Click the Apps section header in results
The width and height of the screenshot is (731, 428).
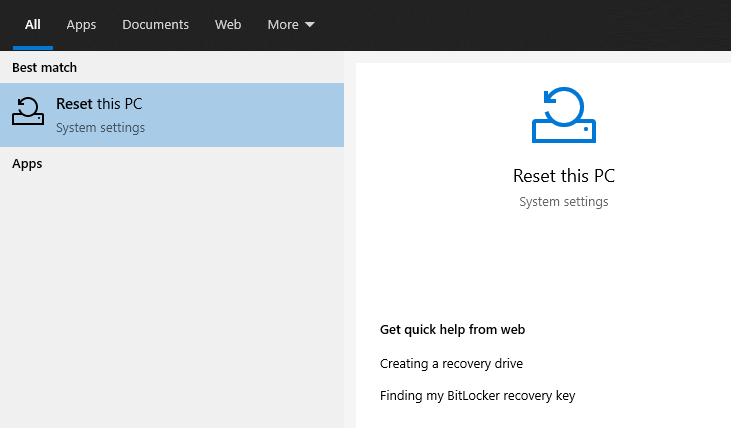27,164
